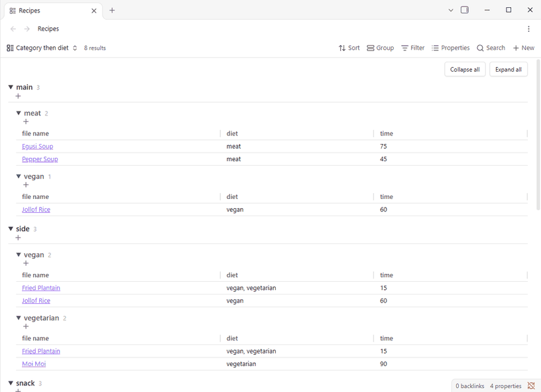This screenshot has height=392, width=541.
Task: Add an item under meat subgroup
Action: [26, 121]
